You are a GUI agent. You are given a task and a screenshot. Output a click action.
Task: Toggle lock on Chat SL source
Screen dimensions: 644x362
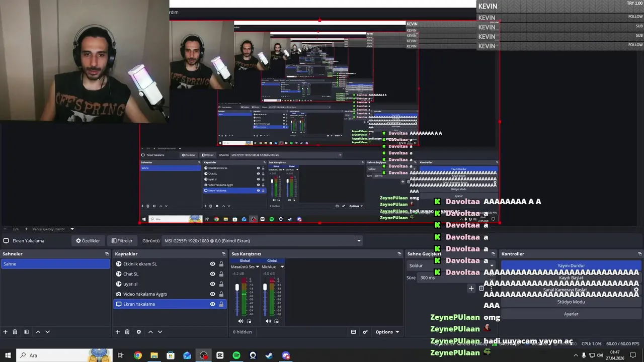tap(221, 274)
